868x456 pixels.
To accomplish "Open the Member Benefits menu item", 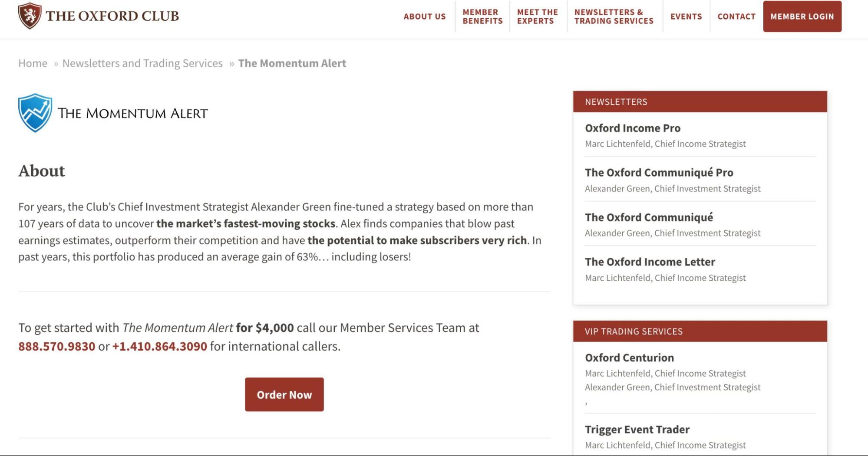I will pyautogui.click(x=482, y=16).
